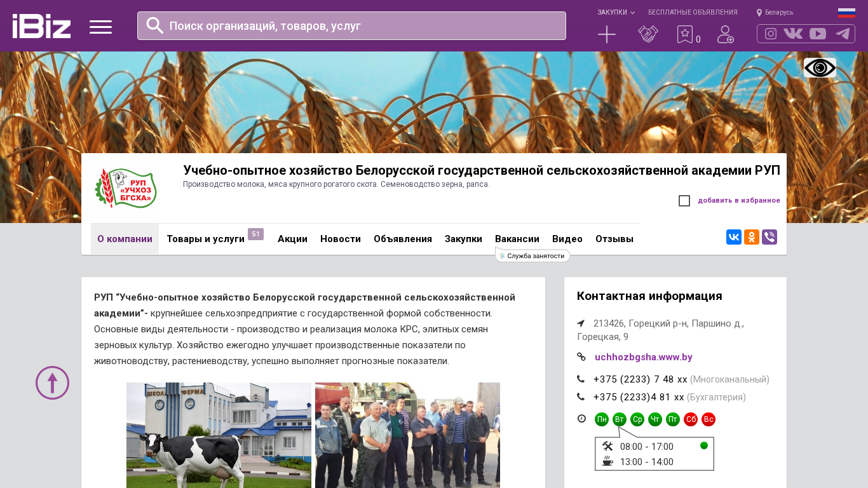Share via the purple Viber button
868x488 pixels.
coord(770,237)
